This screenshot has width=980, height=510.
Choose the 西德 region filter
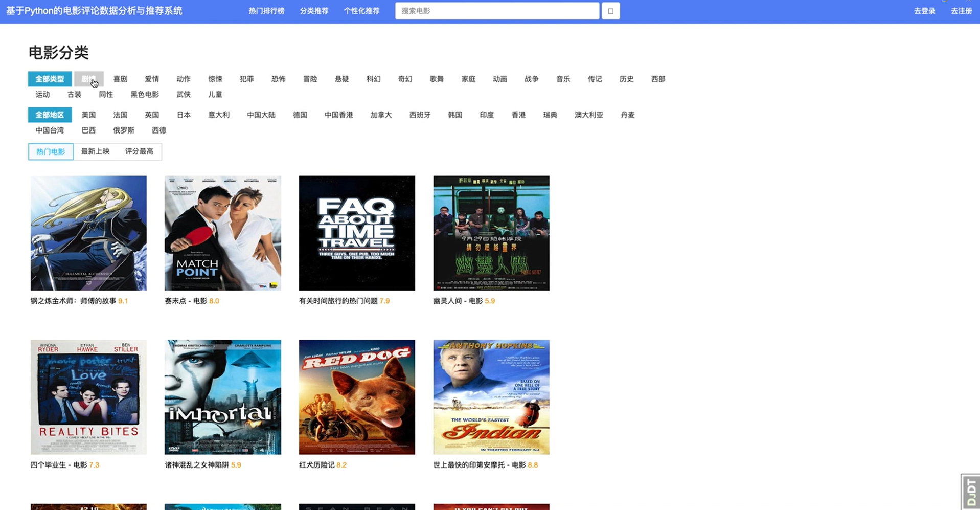coord(159,130)
